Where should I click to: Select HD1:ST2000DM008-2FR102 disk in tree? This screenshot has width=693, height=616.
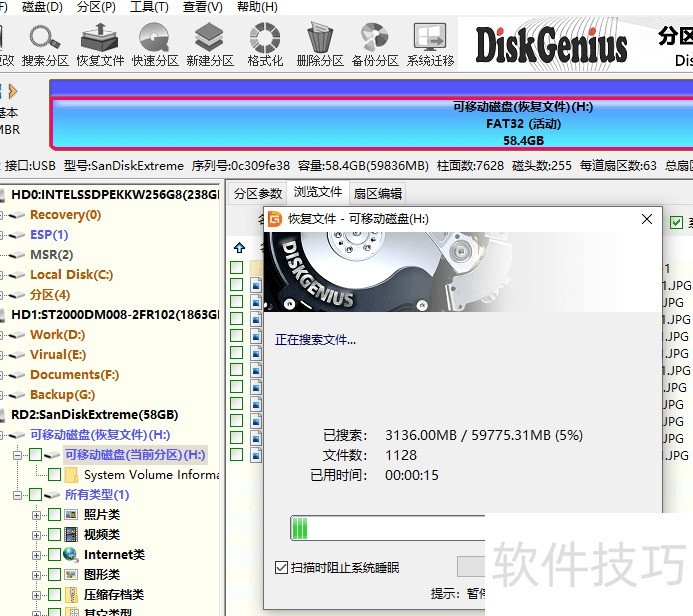(115, 315)
